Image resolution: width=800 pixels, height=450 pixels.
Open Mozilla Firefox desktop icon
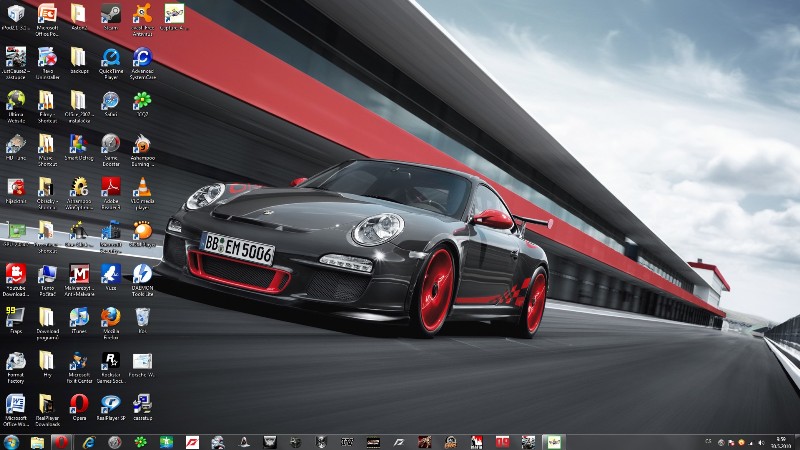coord(110,318)
